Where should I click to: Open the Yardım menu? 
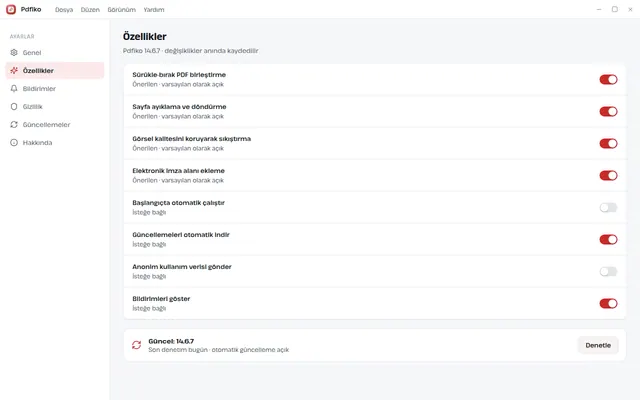pyautogui.click(x=154, y=10)
